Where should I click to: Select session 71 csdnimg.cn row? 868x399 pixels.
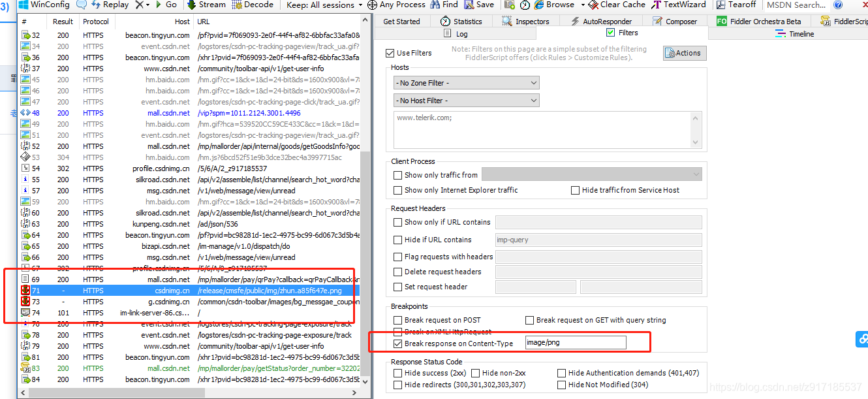189,291
